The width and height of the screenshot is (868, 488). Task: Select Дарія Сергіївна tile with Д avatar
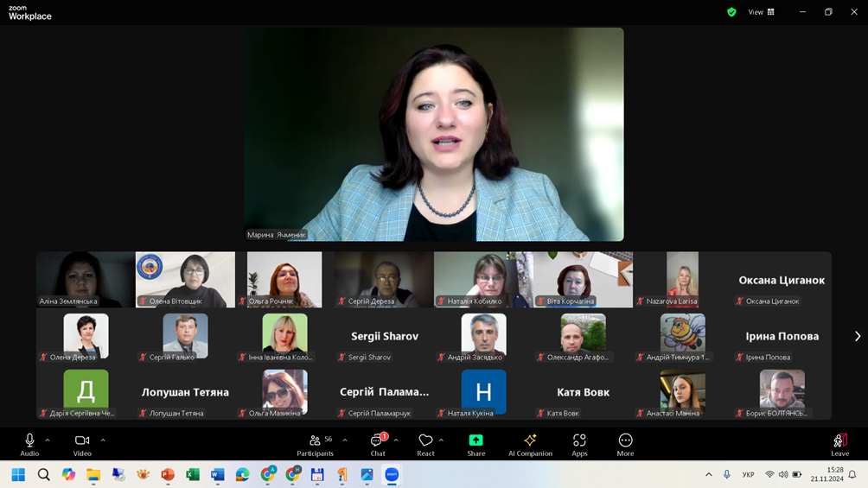pyautogui.click(x=86, y=392)
